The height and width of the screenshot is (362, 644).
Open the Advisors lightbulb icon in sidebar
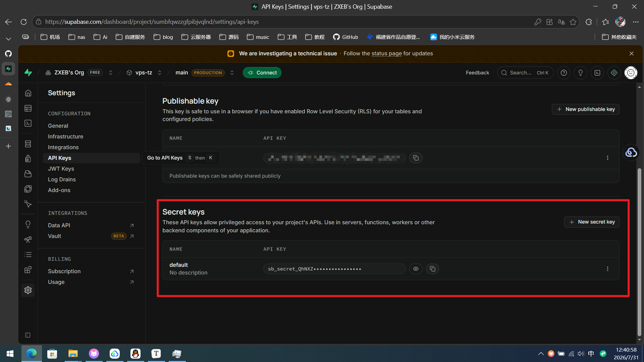tap(28, 224)
